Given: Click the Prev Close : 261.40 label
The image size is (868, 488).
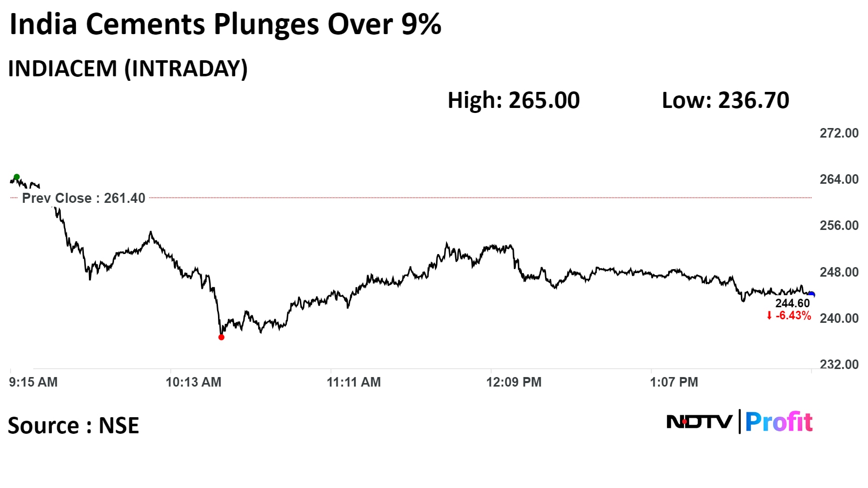Looking at the screenshot, I should coord(83,198).
